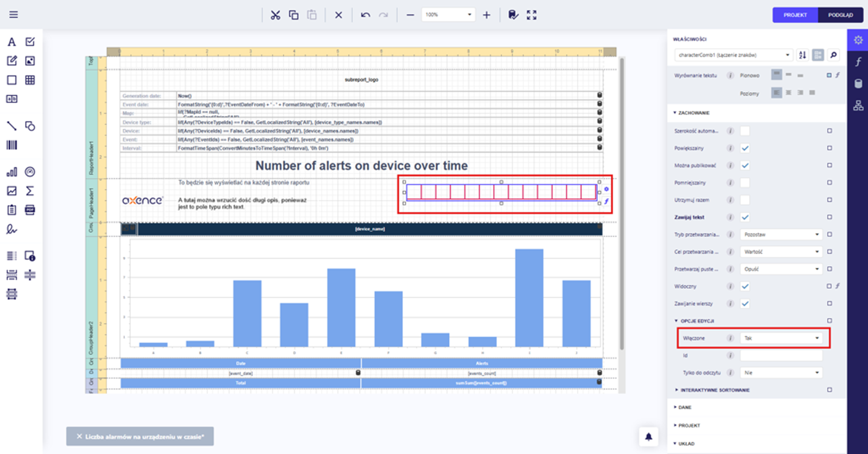
Task: Expand the DANE section
Action: [685, 407]
